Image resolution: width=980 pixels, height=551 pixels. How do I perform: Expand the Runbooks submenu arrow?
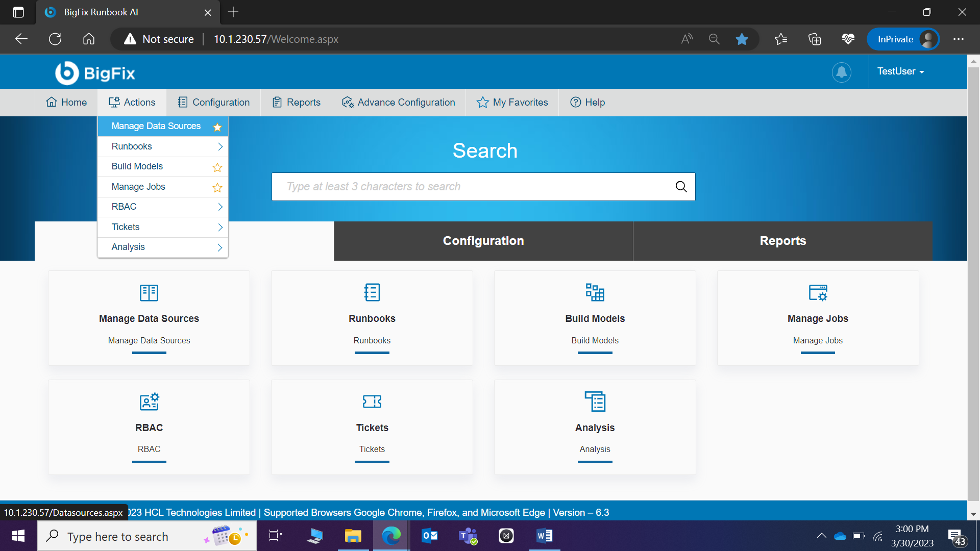[220, 147]
